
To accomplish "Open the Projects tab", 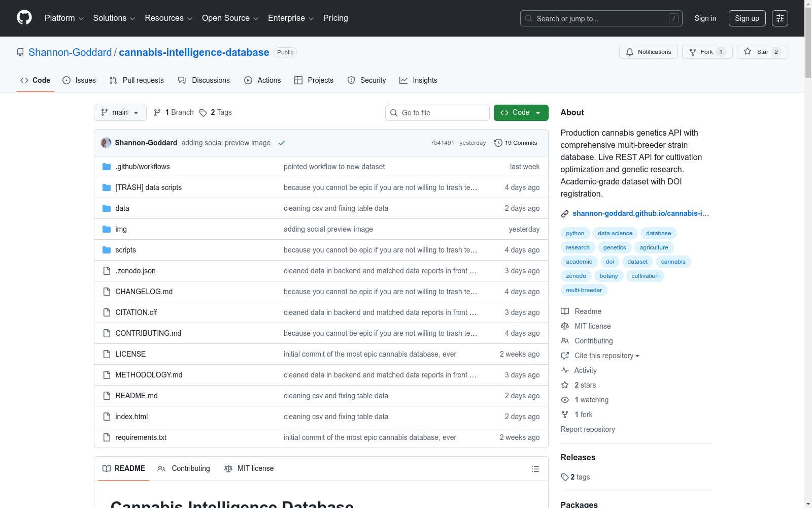I will (x=314, y=80).
